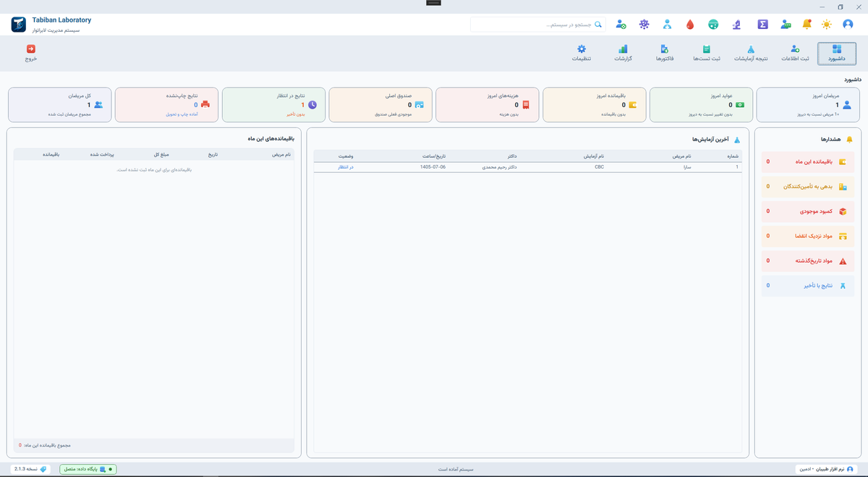Open the user profile avatar icon
Image resolution: width=868 pixels, height=477 pixels.
coord(848,25)
